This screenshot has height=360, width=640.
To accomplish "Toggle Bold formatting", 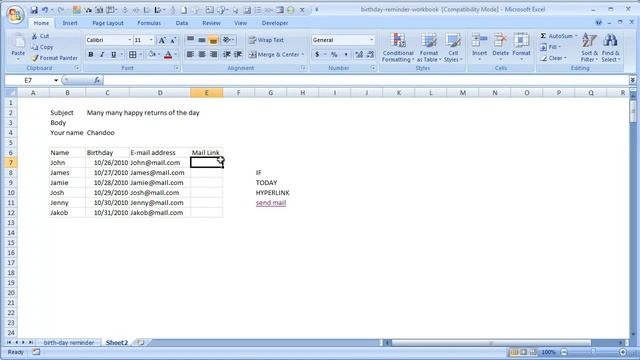I will [91, 54].
